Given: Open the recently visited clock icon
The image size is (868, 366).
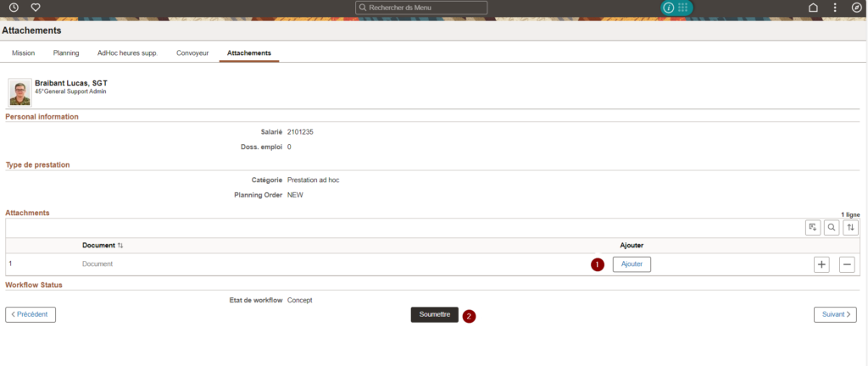Looking at the screenshot, I should coord(14,8).
